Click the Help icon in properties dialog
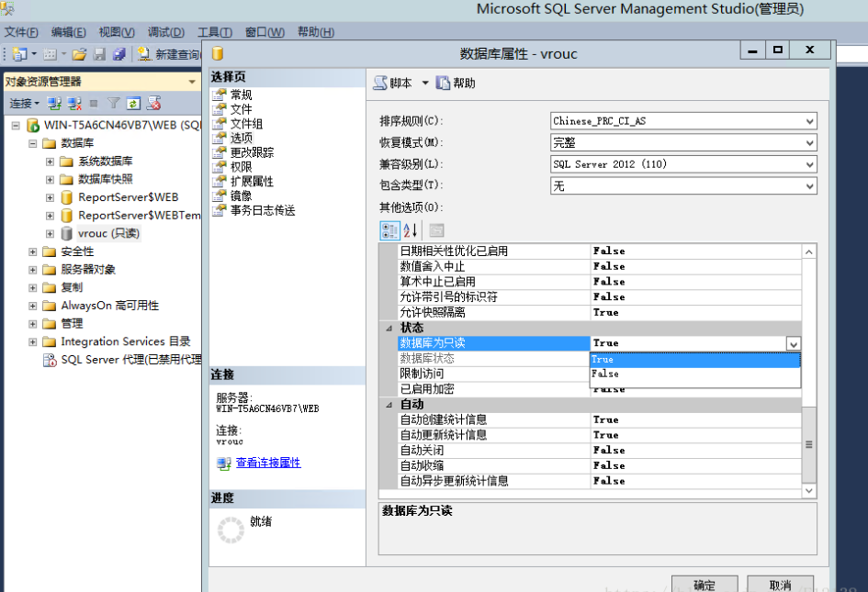This screenshot has width=868, height=592. (443, 83)
